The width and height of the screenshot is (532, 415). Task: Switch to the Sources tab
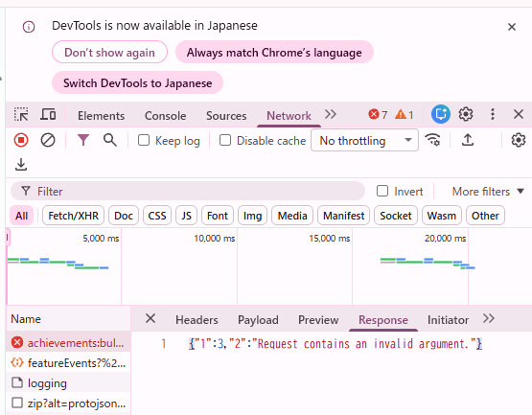tap(226, 116)
